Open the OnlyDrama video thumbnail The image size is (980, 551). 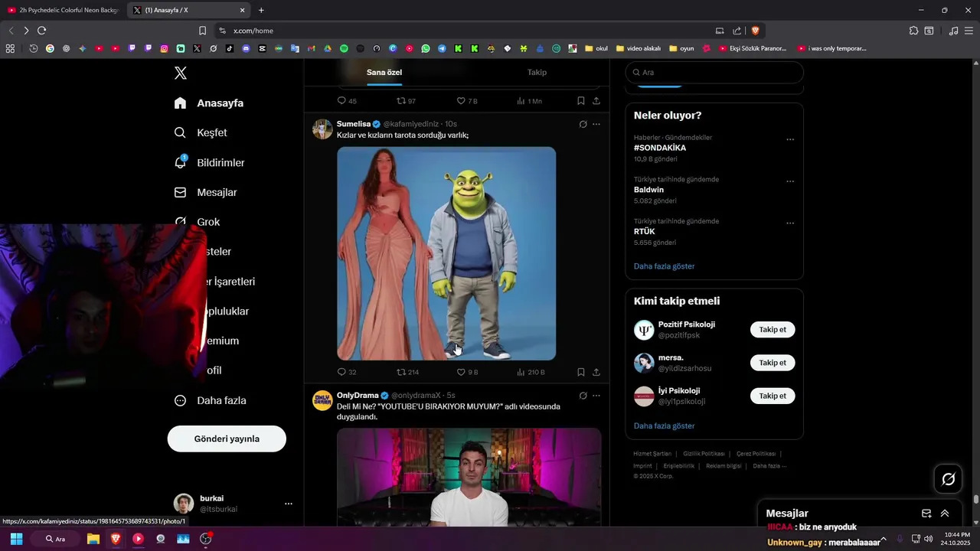[469, 477]
